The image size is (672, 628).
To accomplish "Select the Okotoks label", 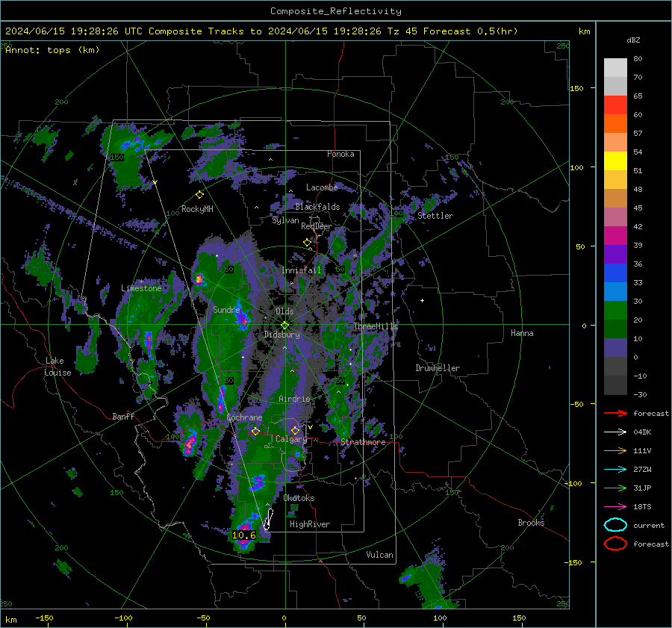I will click(299, 498).
